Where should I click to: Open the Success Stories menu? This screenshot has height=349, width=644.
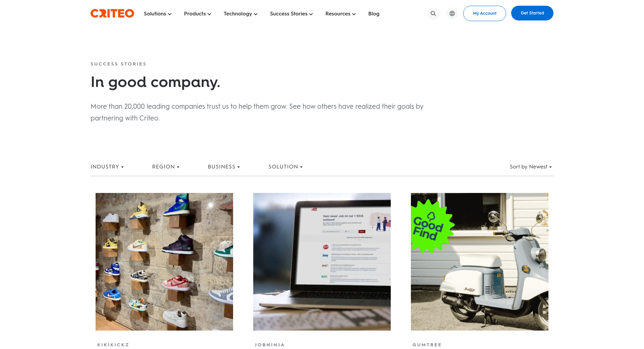click(291, 14)
